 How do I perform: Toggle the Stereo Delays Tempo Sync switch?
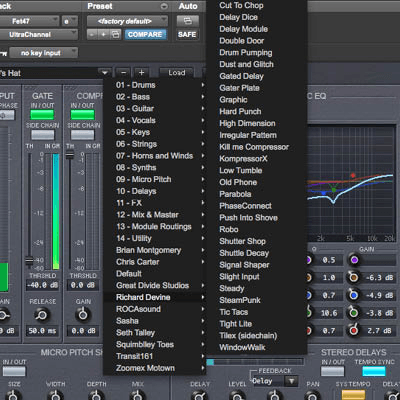[x=374, y=371]
